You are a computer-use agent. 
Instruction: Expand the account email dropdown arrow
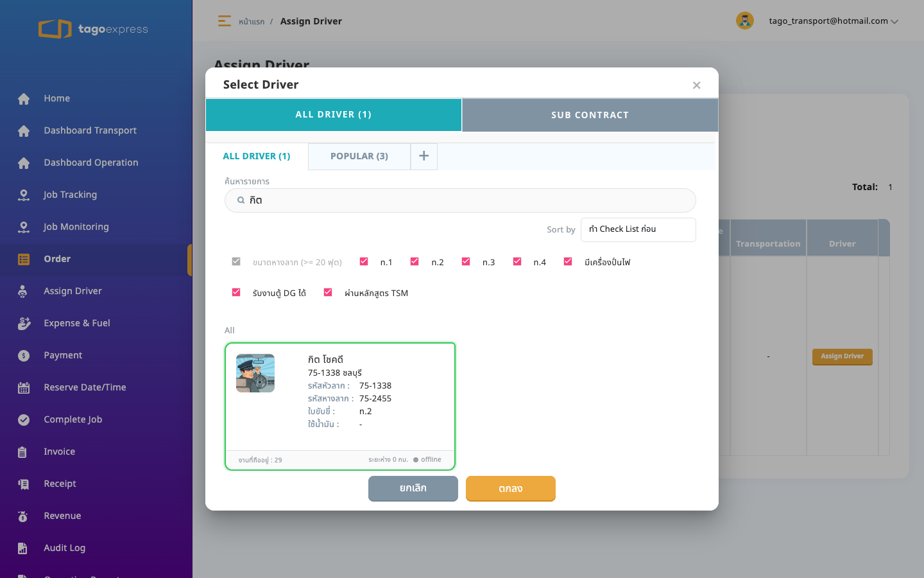point(894,21)
